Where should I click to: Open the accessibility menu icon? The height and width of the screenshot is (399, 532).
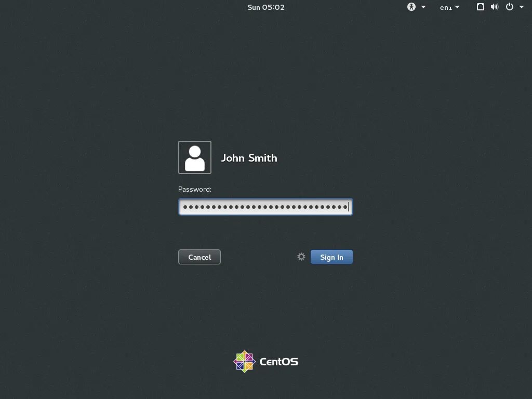point(411,7)
